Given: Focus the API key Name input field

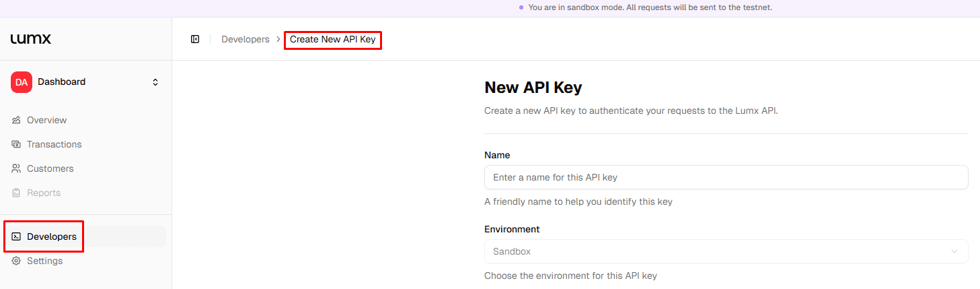Looking at the screenshot, I should pos(726,177).
